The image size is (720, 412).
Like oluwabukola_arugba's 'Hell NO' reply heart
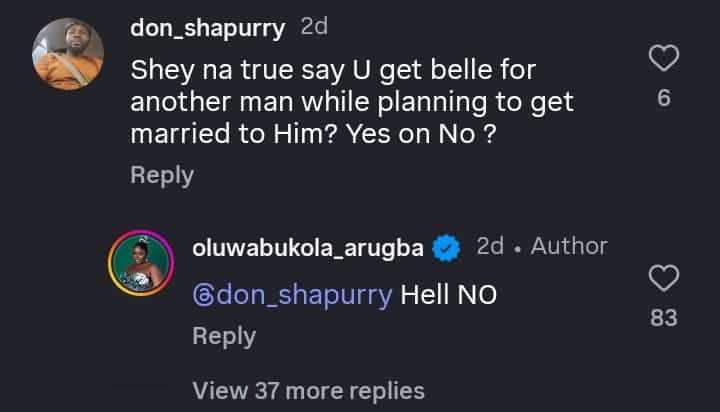click(664, 278)
